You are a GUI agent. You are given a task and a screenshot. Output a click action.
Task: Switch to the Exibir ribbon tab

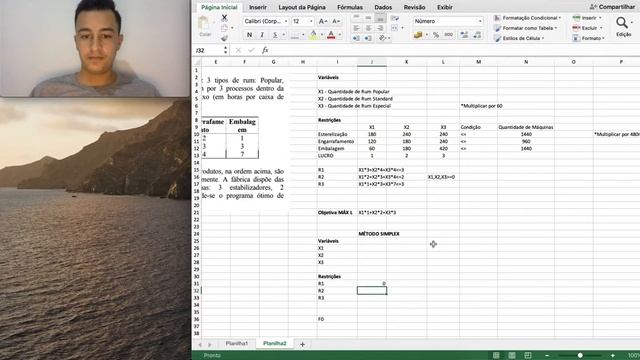pyautogui.click(x=445, y=7)
